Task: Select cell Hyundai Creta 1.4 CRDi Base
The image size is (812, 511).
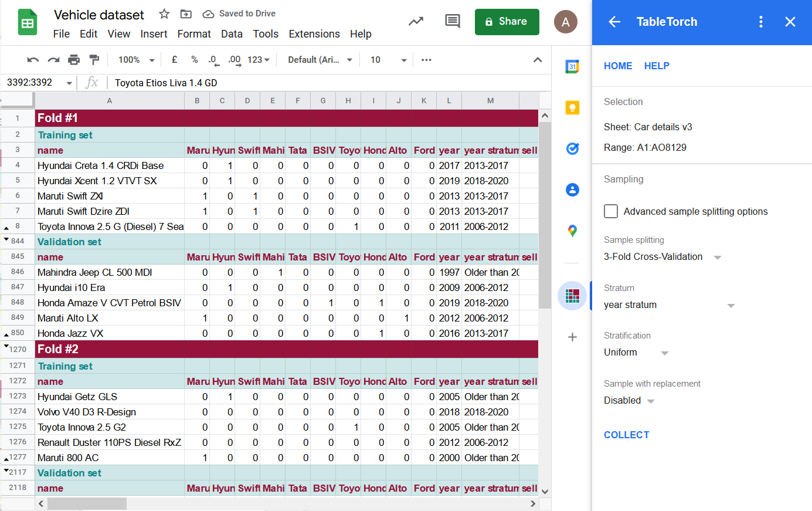Action: click(x=110, y=165)
